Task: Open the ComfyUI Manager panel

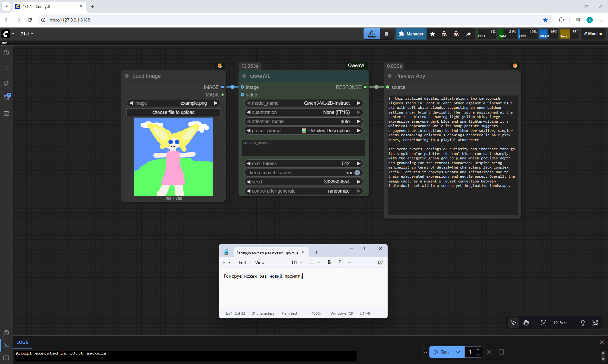Action: [411, 34]
